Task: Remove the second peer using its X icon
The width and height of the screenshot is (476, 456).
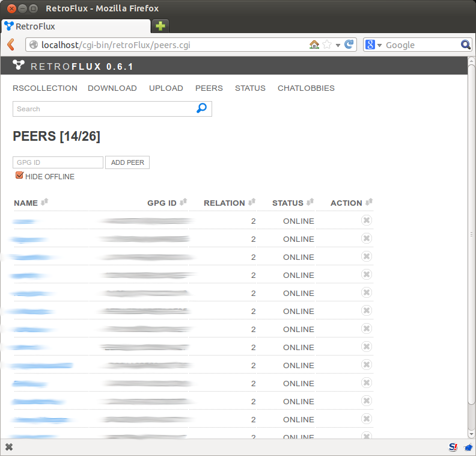Action: 367,238
